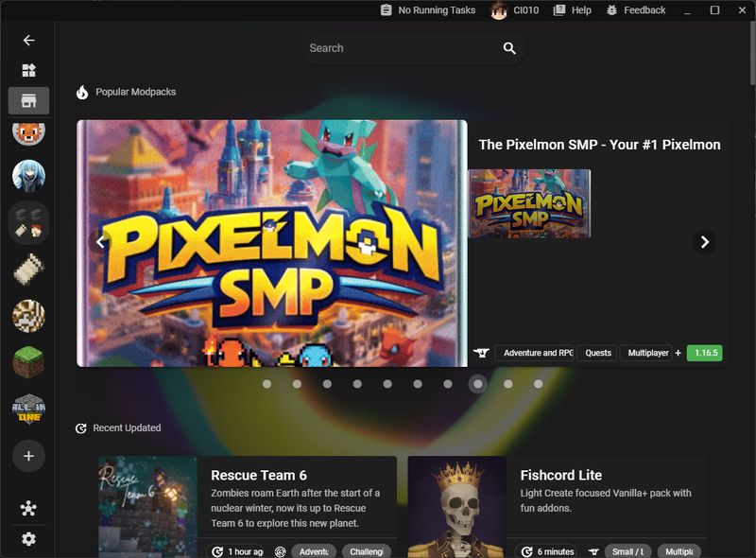Open the settings gear in the sidebar
756x558 pixels.
tap(28, 539)
